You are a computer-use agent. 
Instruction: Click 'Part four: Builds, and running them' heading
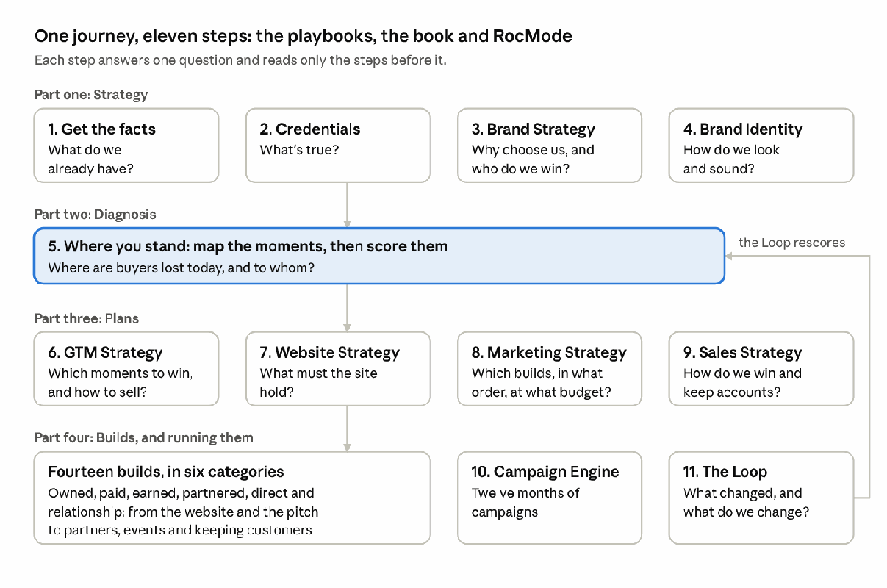point(144,438)
